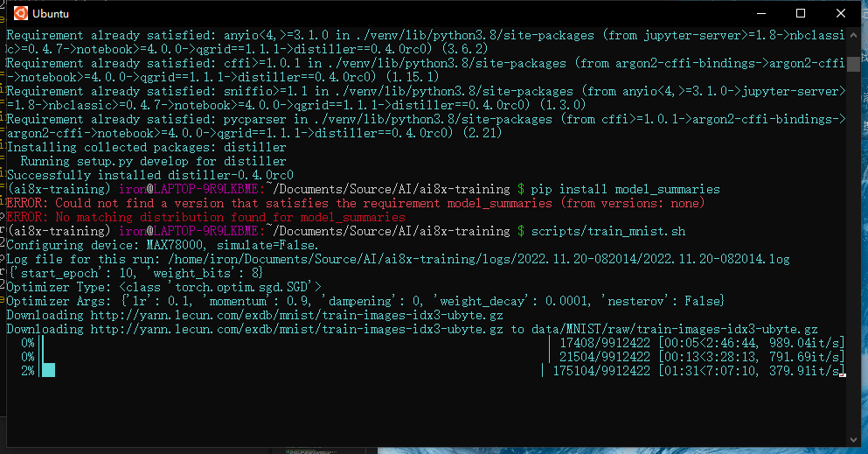This screenshot has height=454, width=868.
Task: Minimize the Ubuntu terminal window
Action: (x=761, y=13)
